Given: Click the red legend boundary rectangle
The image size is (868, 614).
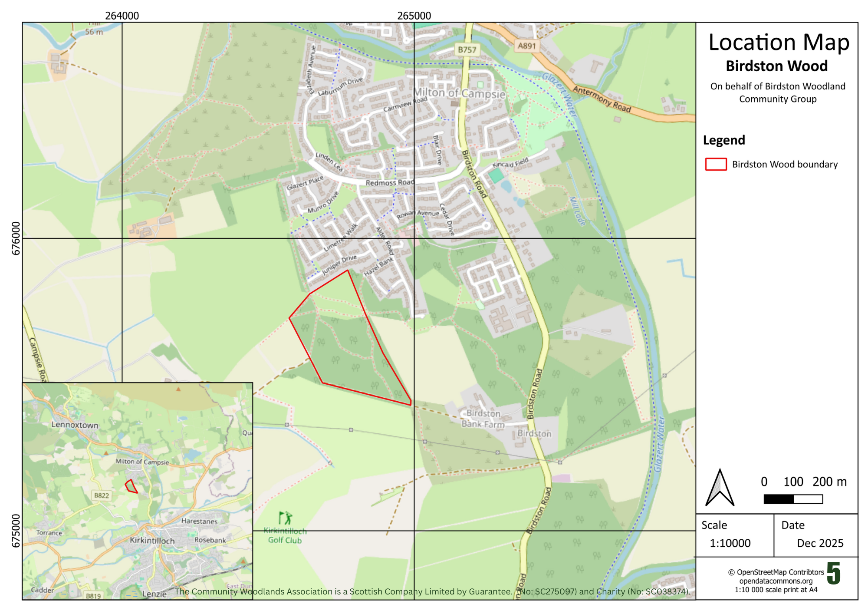Looking at the screenshot, I should tap(716, 164).
